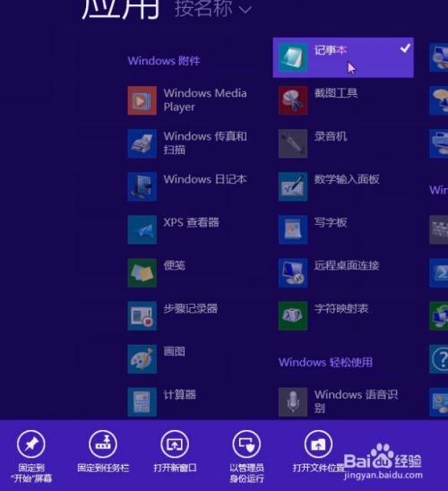
Task: Select the "XPS 查看器" label
Action: (x=191, y=222)
